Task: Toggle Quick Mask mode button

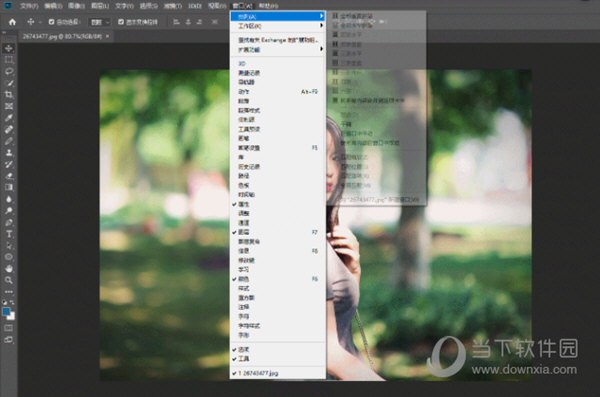Action: 8,328
